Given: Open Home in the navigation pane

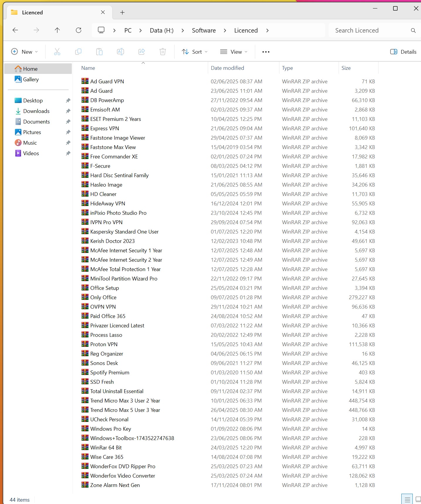Looking at the screenshot, I should coord(38,69).
